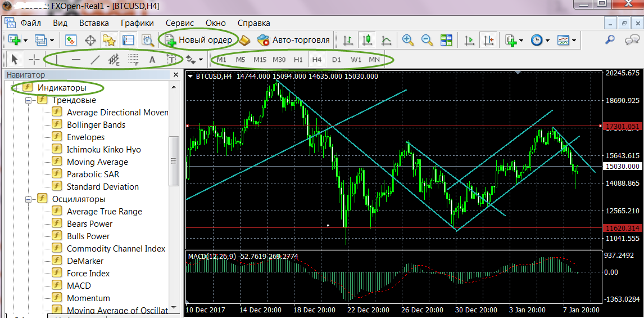Open the Profiles icon

(40, 40)
